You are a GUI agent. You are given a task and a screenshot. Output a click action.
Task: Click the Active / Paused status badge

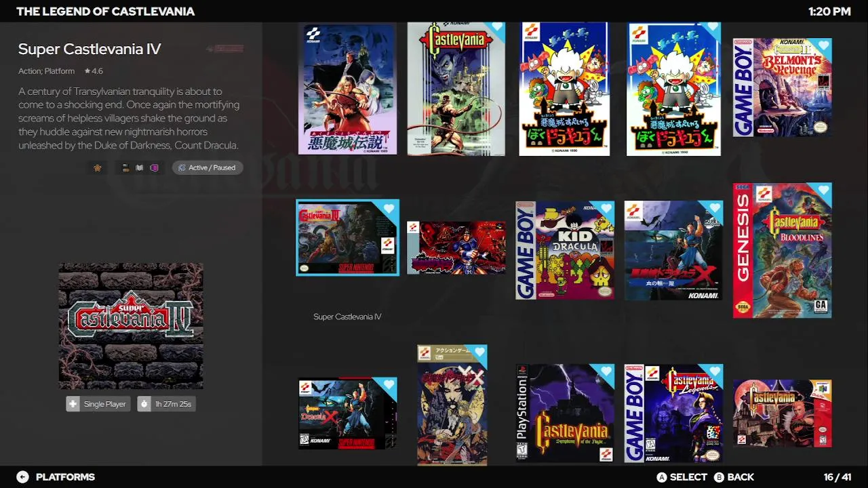pos(208,167)
